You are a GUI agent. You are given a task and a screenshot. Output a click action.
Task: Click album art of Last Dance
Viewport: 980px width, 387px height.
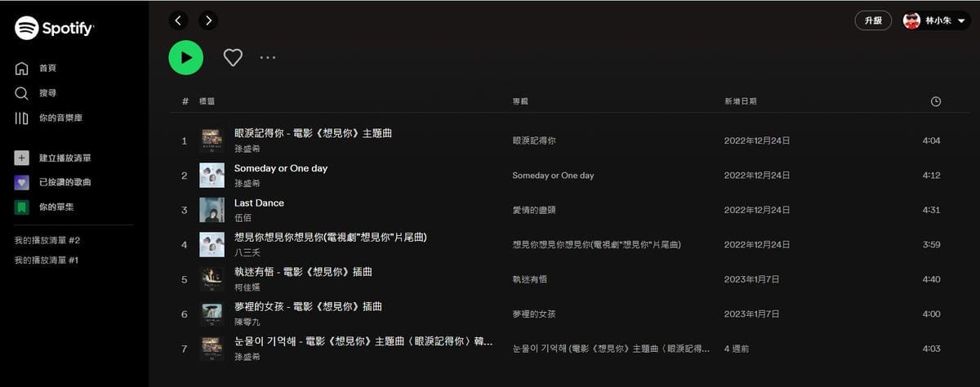click(212, 210)
